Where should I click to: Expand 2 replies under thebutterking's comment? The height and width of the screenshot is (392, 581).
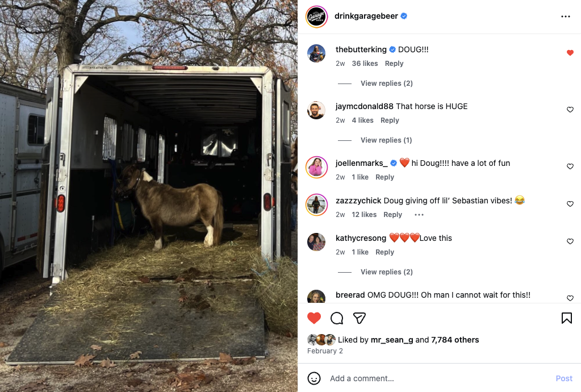[386, 84]
